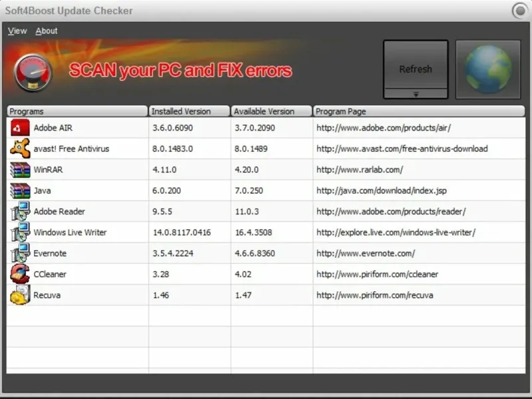Select the Java program name
This screenshot has height=399, width=532.
pyautogui.click(x=43, y=191)
